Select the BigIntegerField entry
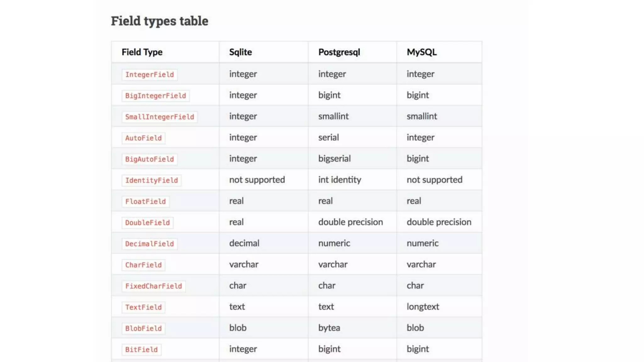644x362 pixels. pos(156,96)
